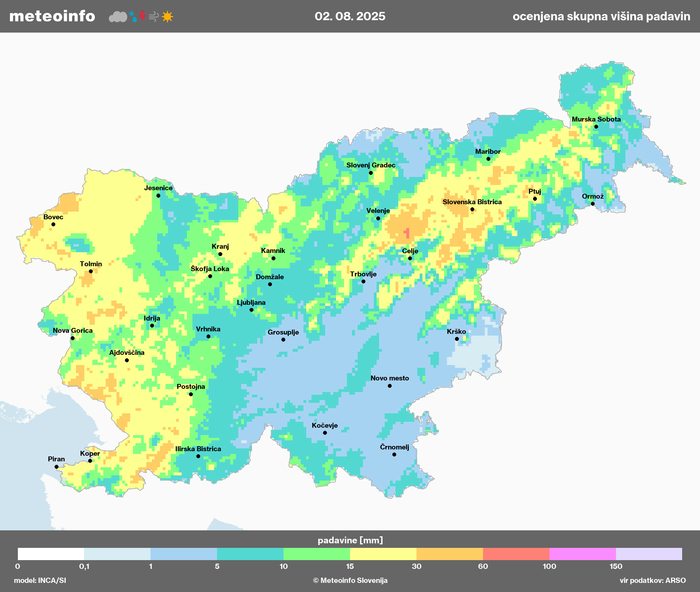Click the date 02. 08. 2025
This screenshot has height=592, width=700.
[x=350, y=16]
